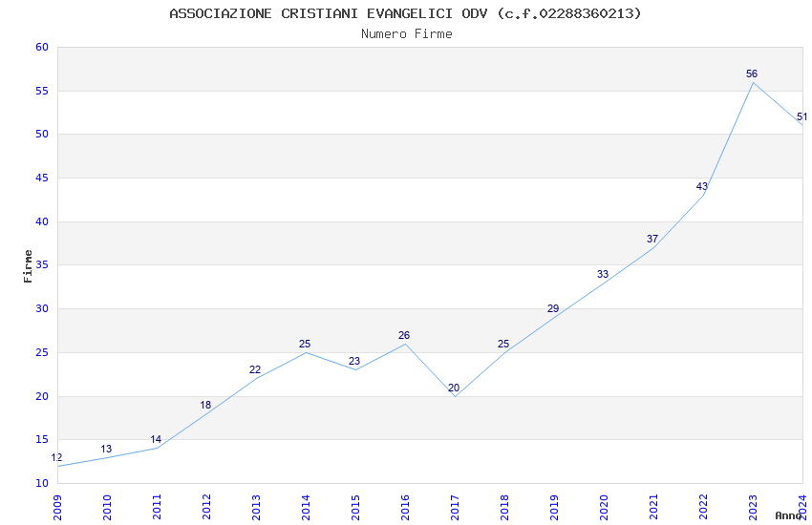
Task: Select the data label 37
Action: [x=652, y=239]
